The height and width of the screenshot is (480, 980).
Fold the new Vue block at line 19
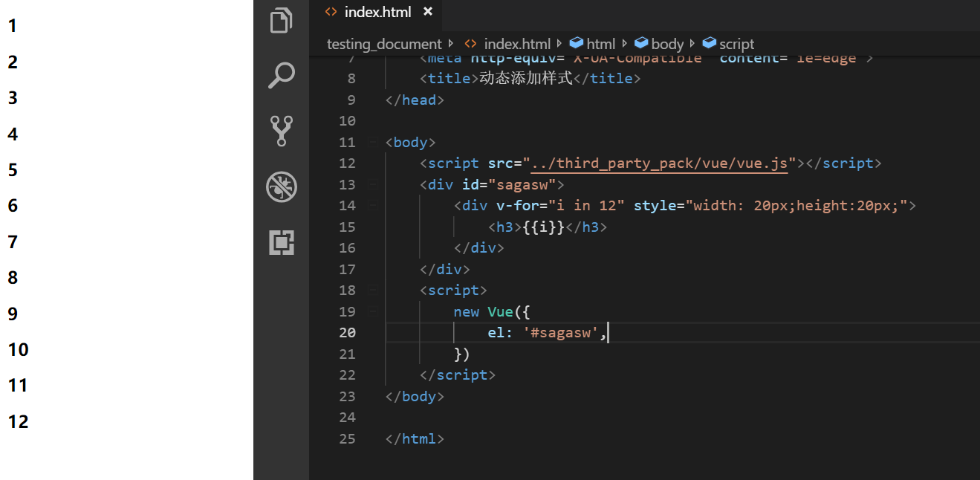371,311
